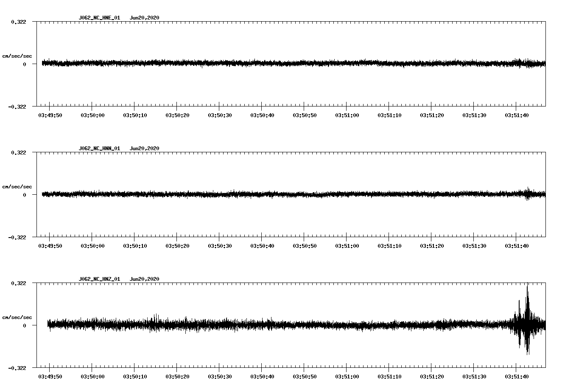Viewport: 576px width, 392px height.
Task: Click time label 03:51:10 under HNN plot
Action: coord(389,246)
